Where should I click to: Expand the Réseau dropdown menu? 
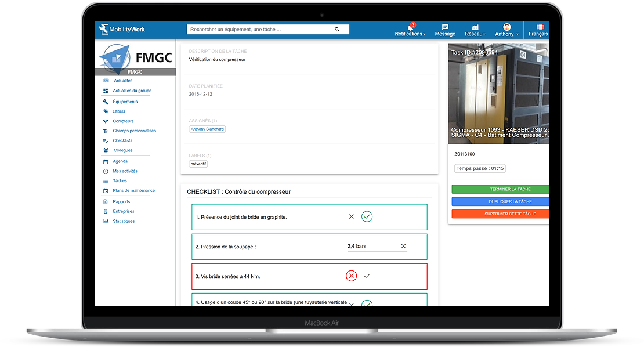pyautogui.click(x=475, y=30)
